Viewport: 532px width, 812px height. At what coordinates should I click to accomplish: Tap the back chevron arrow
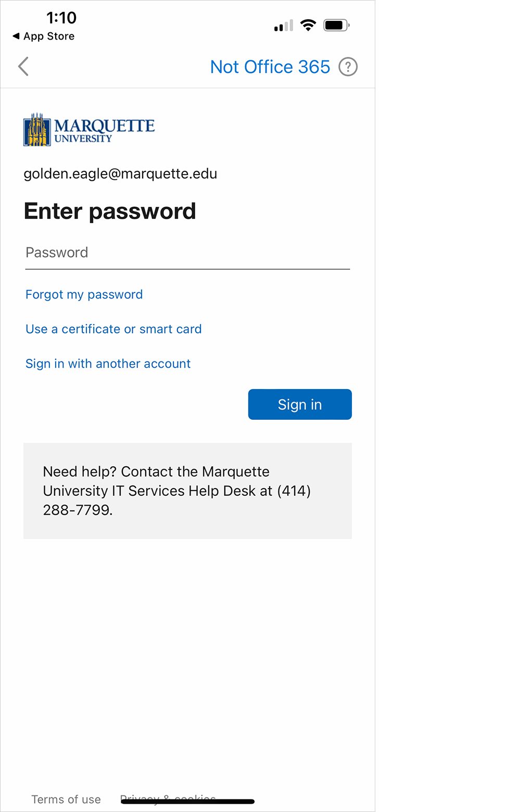click(23, 67)
